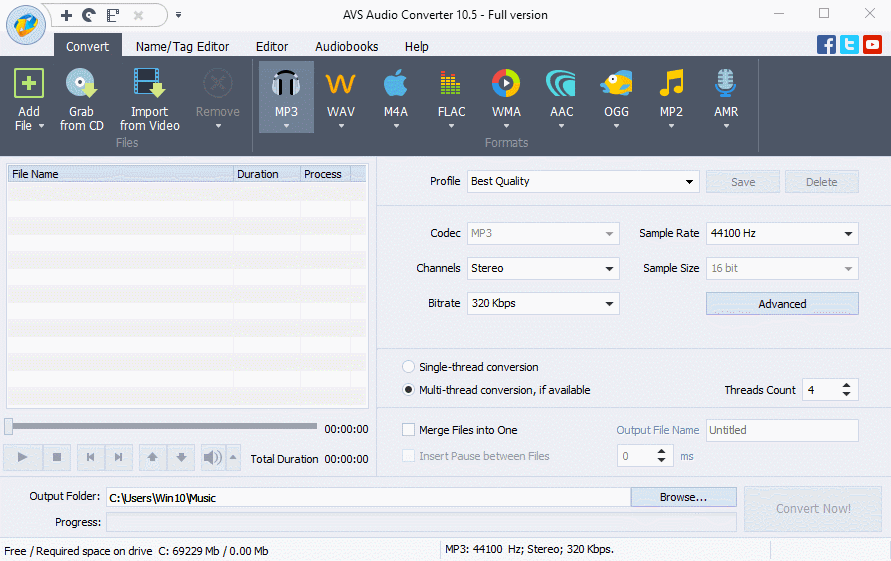The width and height of the screenshot is (891, 561).
Task: Open the Sample Rate dropdown
Action: pos(782,234)
